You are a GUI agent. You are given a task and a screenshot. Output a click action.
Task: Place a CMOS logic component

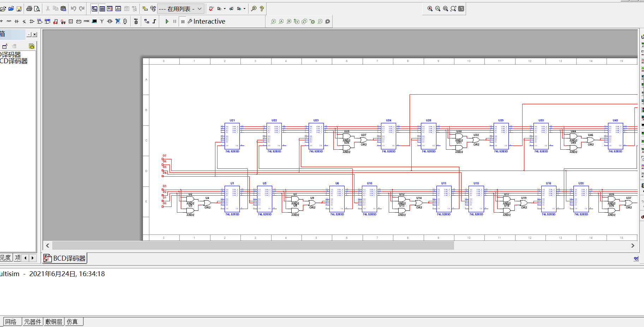click(47, 21)
